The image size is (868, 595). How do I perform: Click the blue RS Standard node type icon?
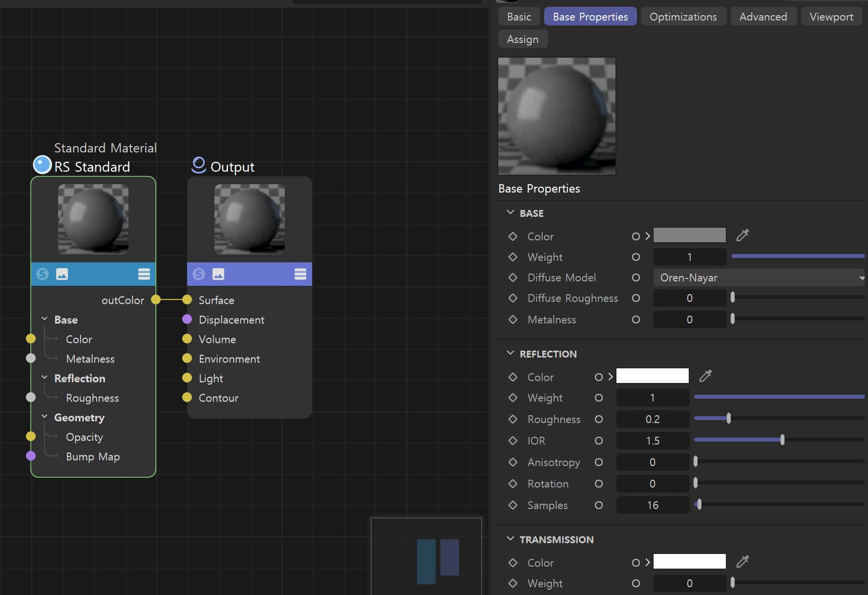pos(42,165)
